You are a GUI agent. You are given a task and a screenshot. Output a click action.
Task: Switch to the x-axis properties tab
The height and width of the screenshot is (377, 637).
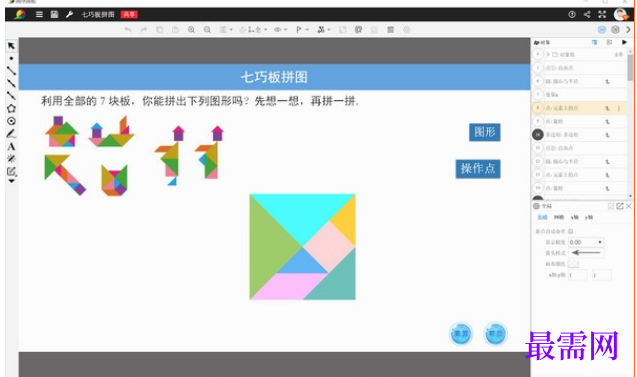tap(574, 217)
